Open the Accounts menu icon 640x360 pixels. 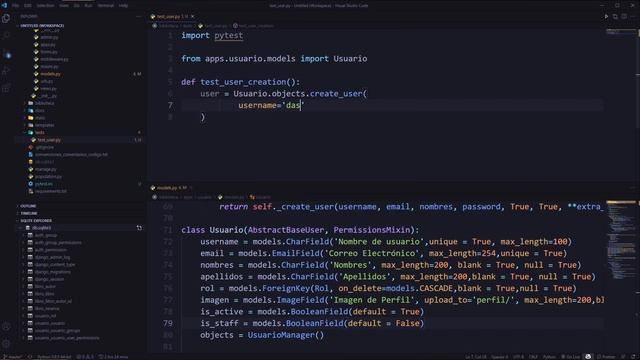click(6, 327)
